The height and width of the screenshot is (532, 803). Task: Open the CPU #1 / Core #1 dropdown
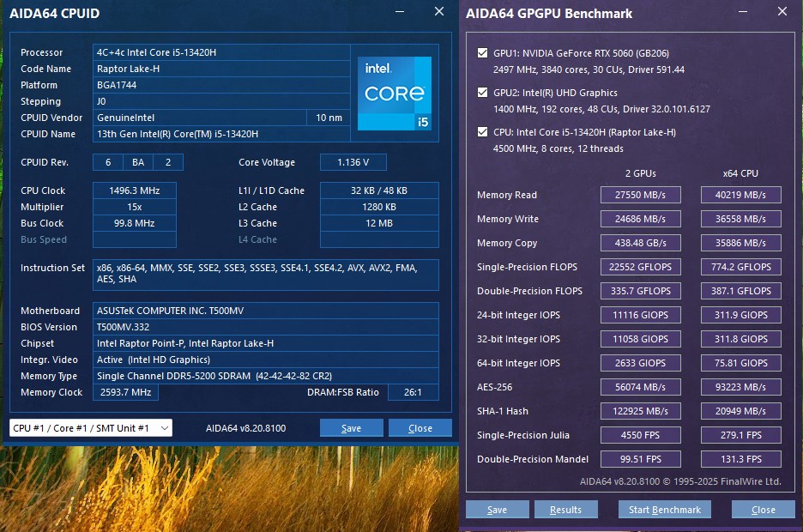click(90, 428)
